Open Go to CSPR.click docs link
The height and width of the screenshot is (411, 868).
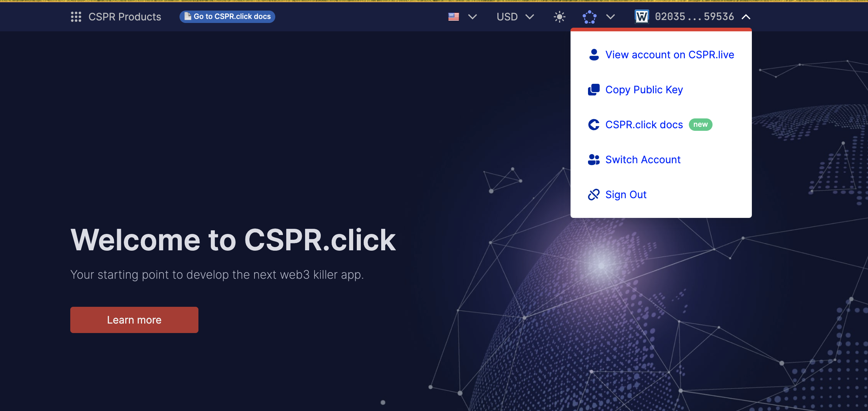(232, 16)
